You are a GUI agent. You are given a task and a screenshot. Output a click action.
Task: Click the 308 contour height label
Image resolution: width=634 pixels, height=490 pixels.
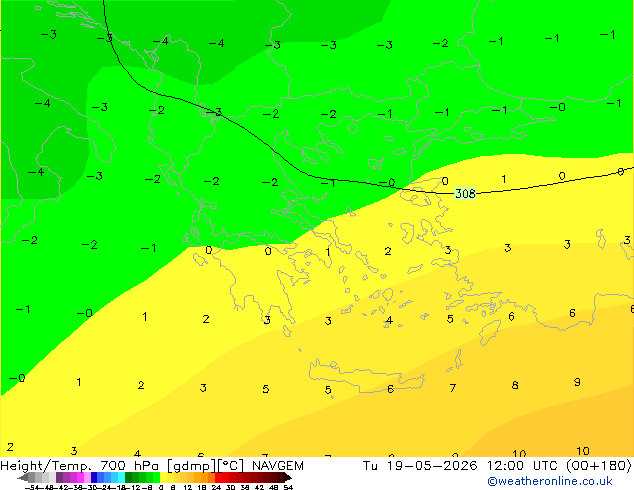465,194
